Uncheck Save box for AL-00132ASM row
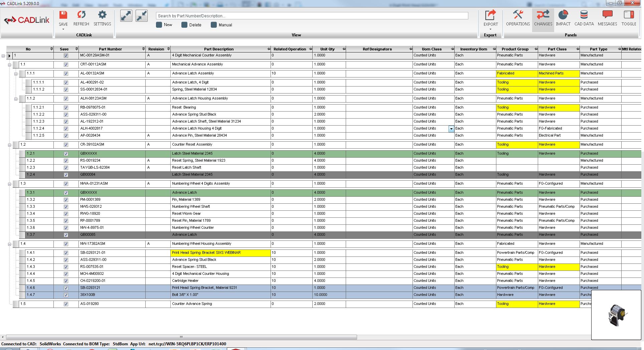644x350 pixels. point(66,74)
